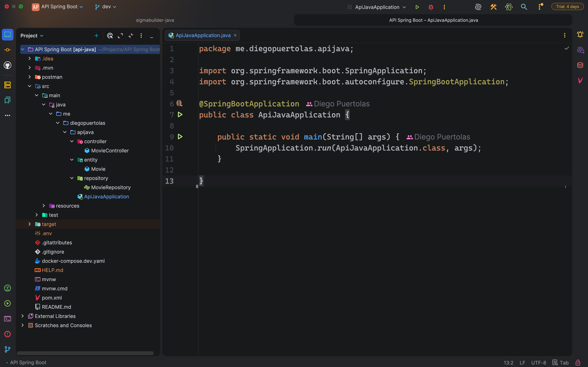Show more tool windows (three dots)
The image size is (588, 367).
click(8, 116)
